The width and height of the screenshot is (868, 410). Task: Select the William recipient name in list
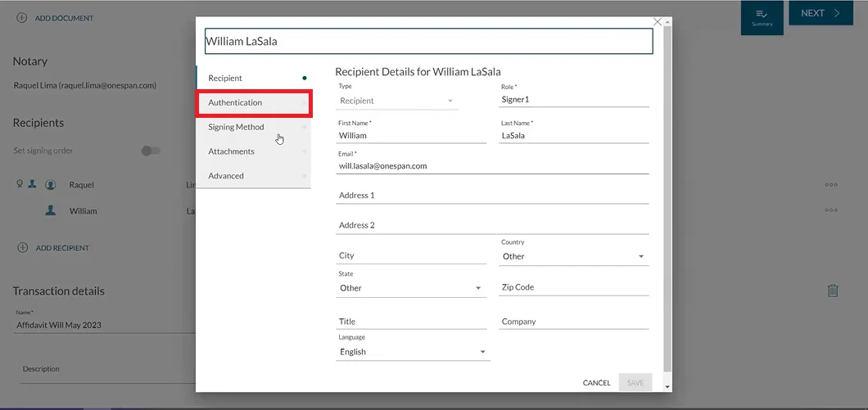[83, 211]
